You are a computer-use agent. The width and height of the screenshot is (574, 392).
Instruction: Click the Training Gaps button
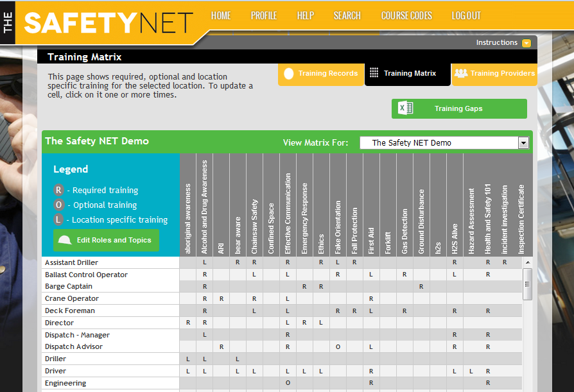coord(459,108)
